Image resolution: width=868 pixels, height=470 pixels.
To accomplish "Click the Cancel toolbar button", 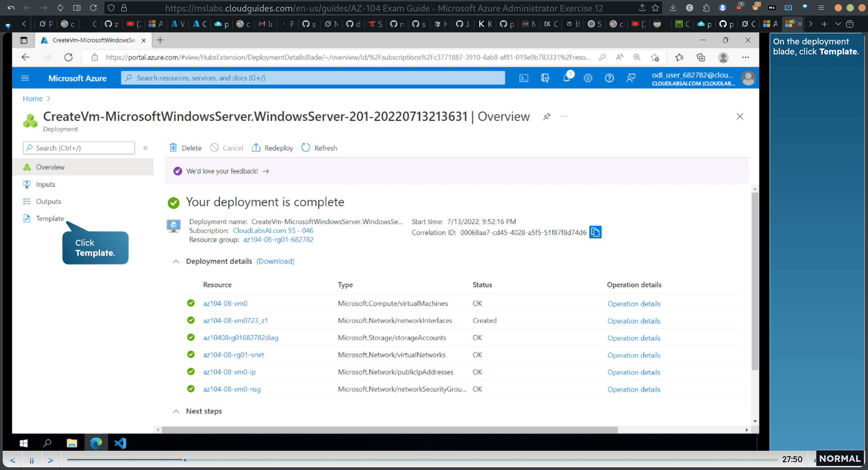I will pos(227,148).
